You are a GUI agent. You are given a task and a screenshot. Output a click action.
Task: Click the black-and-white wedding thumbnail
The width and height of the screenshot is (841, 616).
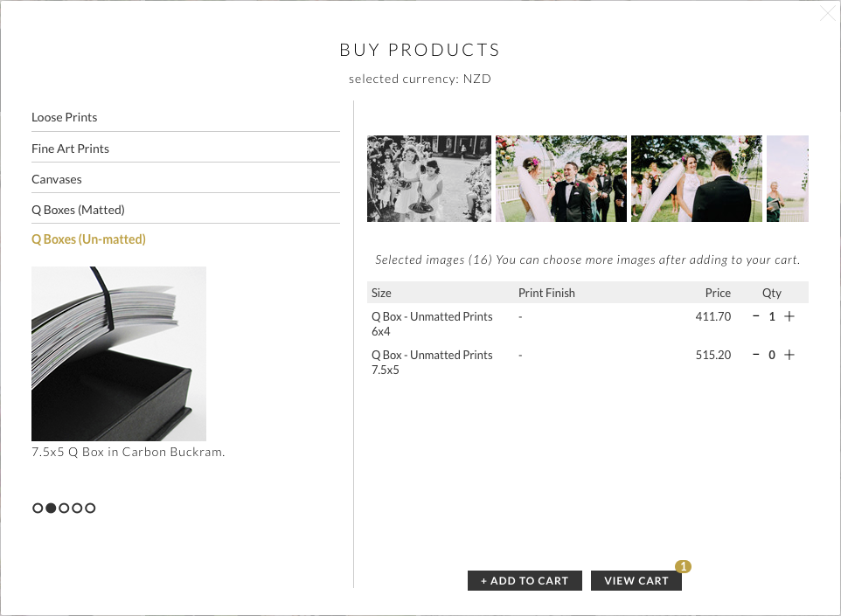[x=429, y=178]
